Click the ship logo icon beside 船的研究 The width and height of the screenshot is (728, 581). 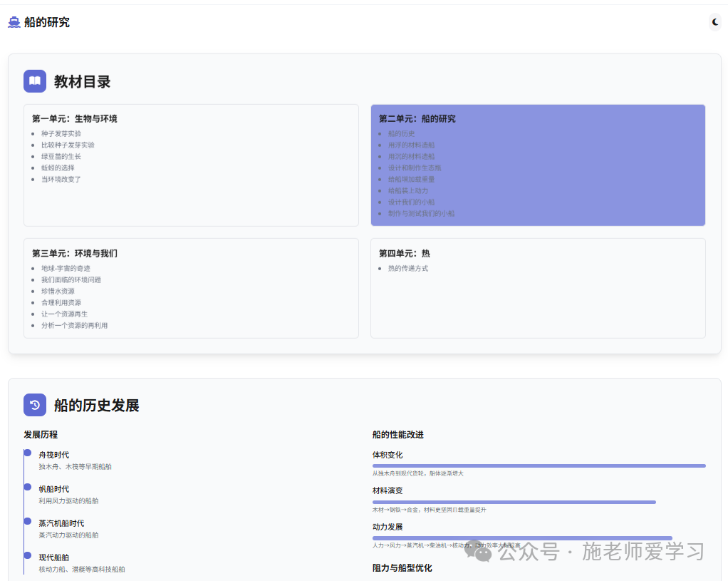(x=14, y=22)
